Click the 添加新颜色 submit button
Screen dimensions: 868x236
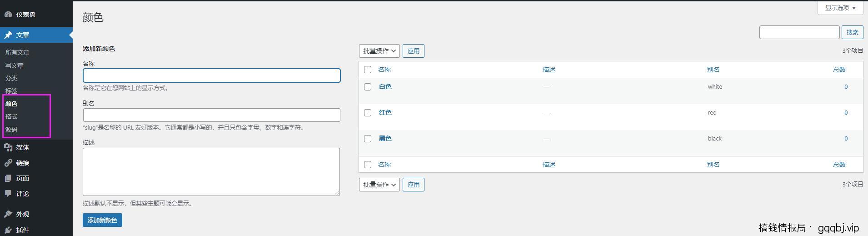102,220
